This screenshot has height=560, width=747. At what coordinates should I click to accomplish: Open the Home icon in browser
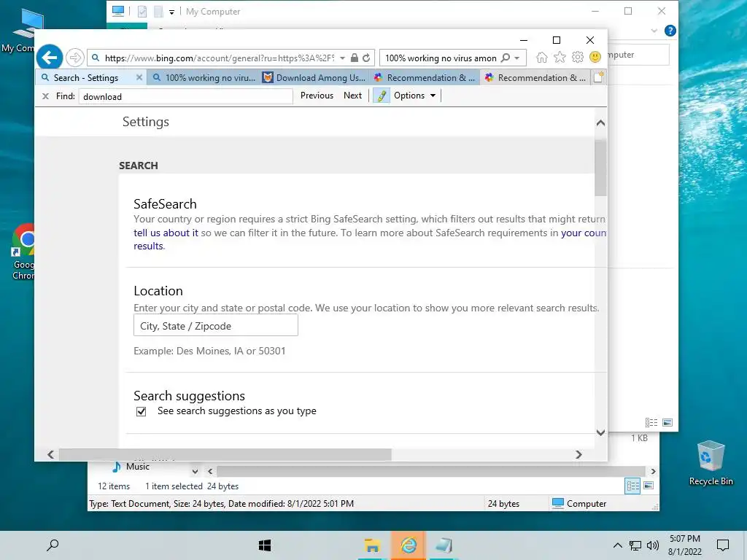pyautogui.click(x=542, y=58)
